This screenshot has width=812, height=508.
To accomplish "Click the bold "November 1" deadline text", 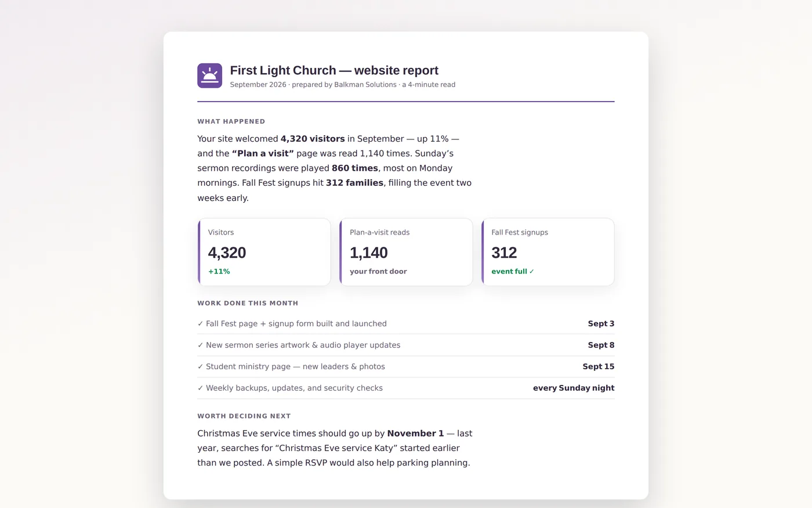I will coord(415,433).
